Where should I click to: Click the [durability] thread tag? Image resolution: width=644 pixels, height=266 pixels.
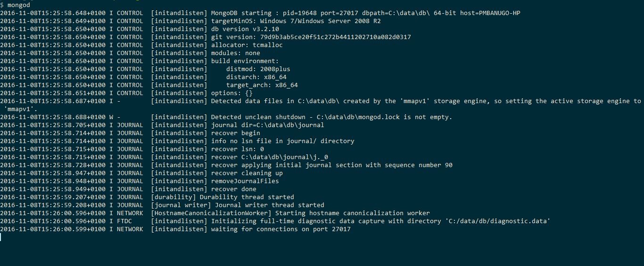click(173, 197)
